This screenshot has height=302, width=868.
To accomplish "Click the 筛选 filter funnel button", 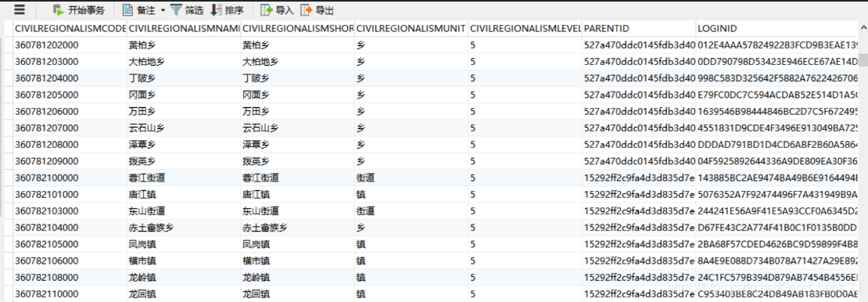I will (x=187, y=10).
